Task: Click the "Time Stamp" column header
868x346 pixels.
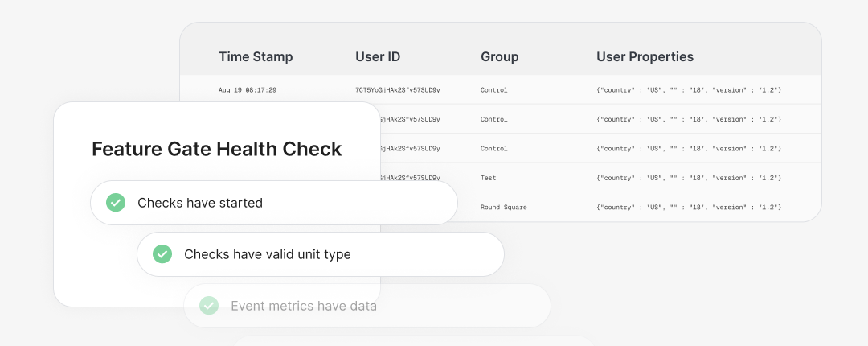Action: (256, 56)
